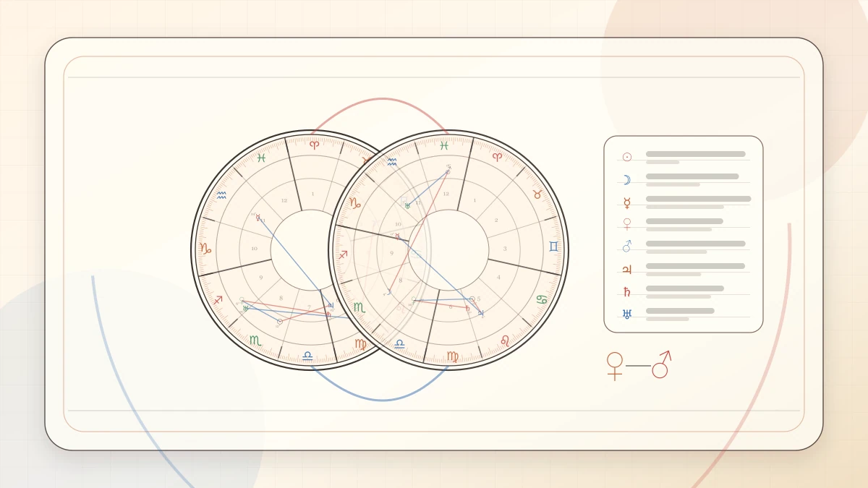This screenshot has width=868, height=488.
Task: Click Mercury planet marker inside the right chart
Action: pos(397,236)
